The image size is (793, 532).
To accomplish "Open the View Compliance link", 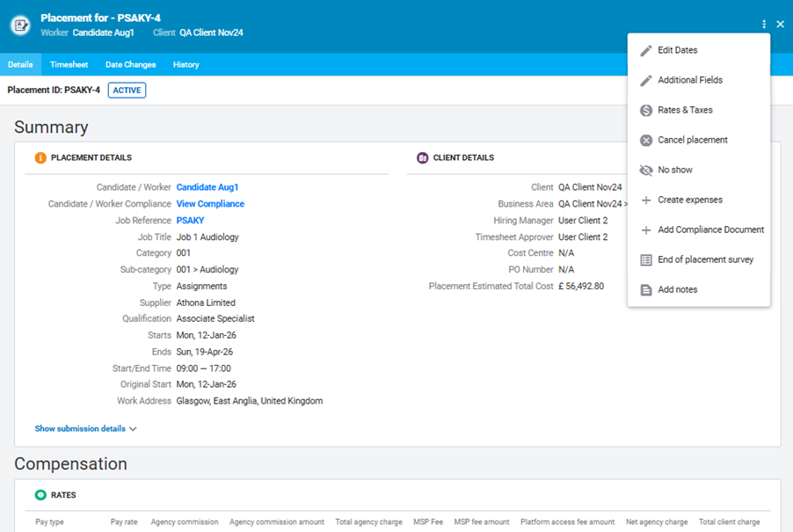I will click(210, 204).
